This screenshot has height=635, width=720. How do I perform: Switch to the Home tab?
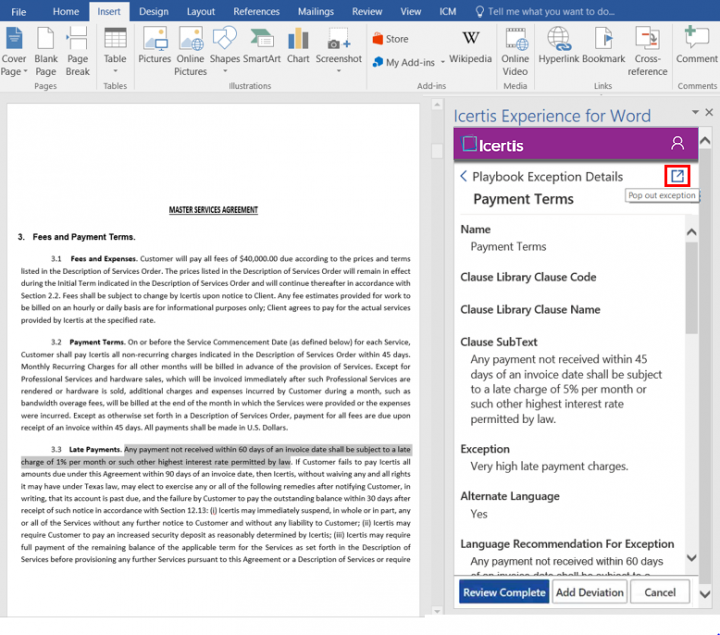click(66, 11)
